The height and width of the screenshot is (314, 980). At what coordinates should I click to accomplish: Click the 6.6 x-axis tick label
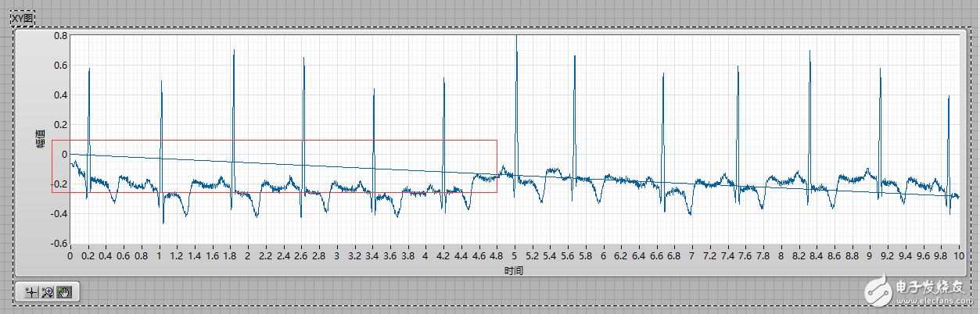(658, 255)
